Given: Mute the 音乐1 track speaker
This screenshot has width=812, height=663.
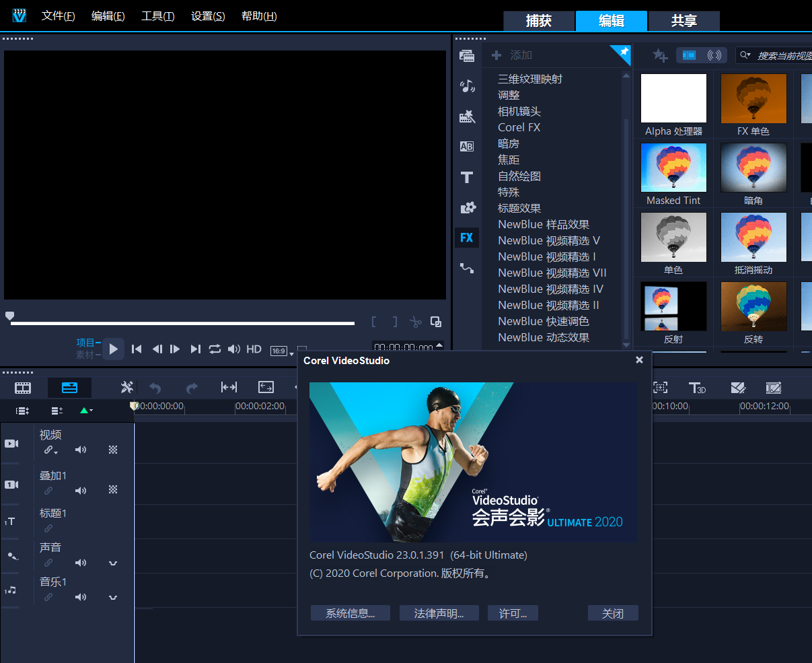Looking at the screenshot, I should (x=81, y=597).
